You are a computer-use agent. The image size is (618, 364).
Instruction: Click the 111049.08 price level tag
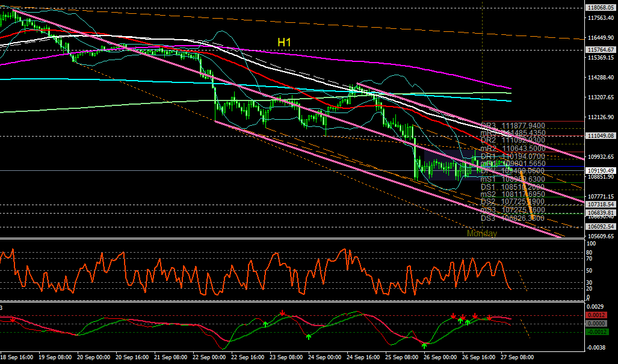[x=601, y=135]
